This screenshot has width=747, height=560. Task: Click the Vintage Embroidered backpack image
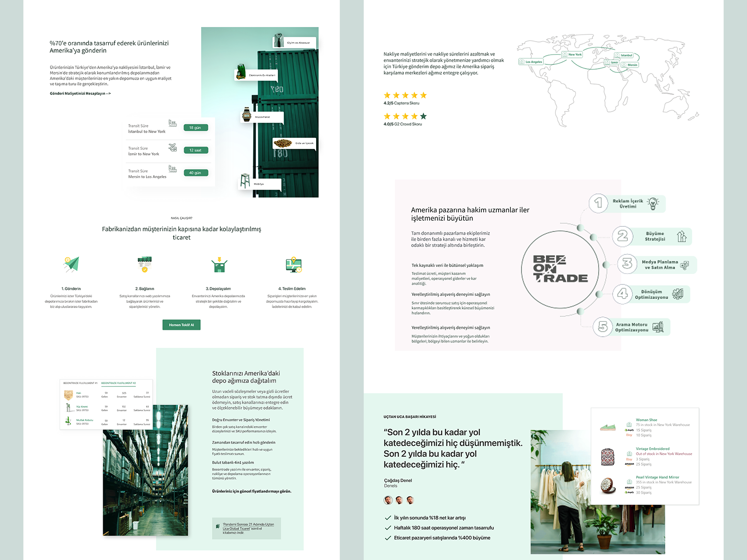[608, 457]
